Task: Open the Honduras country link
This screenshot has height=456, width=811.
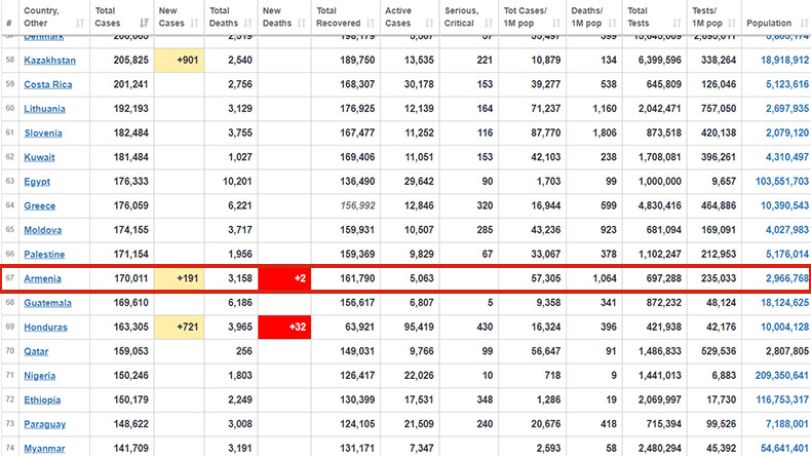Action: (46, 327)
